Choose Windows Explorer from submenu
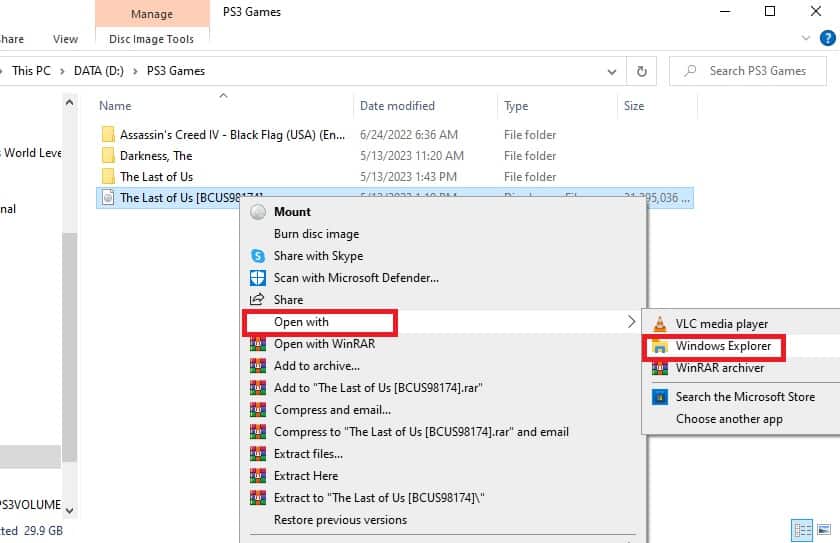The height and width of the screenshot is (543, 840). pyautogui.click(x=723, y=346)
